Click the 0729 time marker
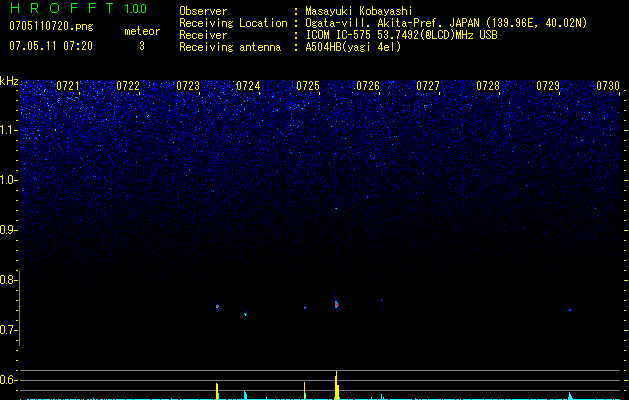Image resolution: width=629 pixels, height=400 pixels. pyautogui.click(x=548, y=86)
